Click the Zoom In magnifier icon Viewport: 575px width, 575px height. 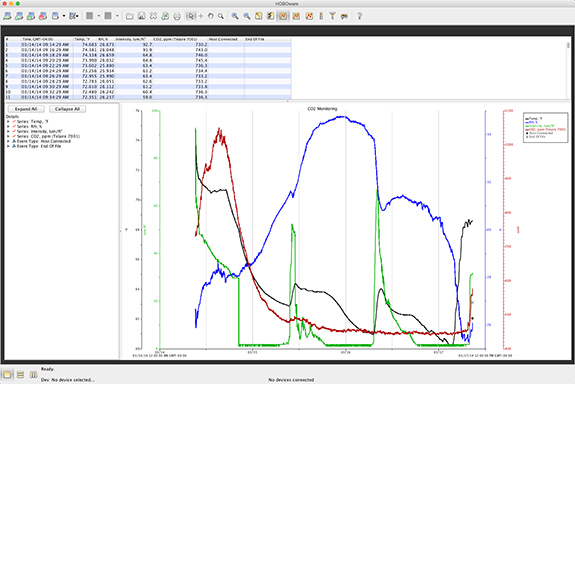tap(235, 16)
